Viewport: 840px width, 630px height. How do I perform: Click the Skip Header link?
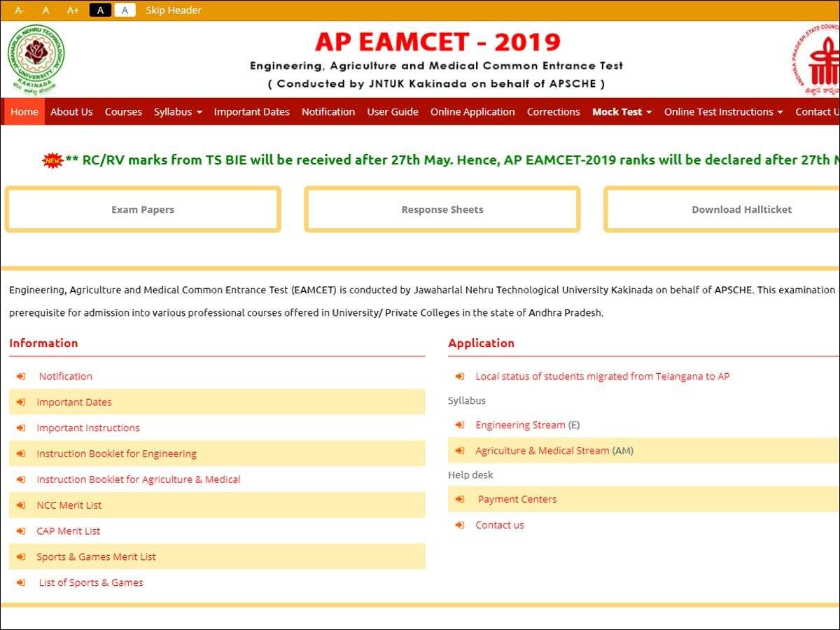pos(174,10)
